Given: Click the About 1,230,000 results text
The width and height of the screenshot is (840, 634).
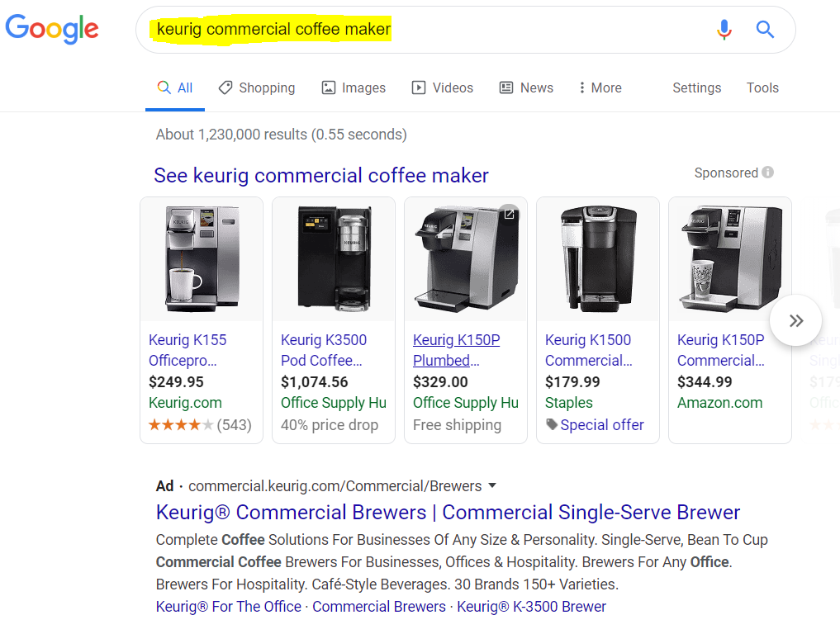Looking at the screenshot, I should pos(282,135).
